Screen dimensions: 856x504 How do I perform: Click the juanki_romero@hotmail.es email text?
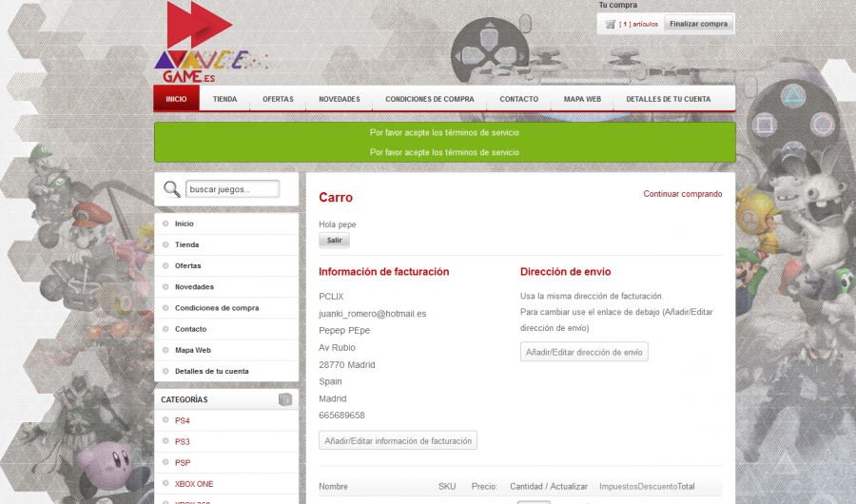tap(372, 314)
